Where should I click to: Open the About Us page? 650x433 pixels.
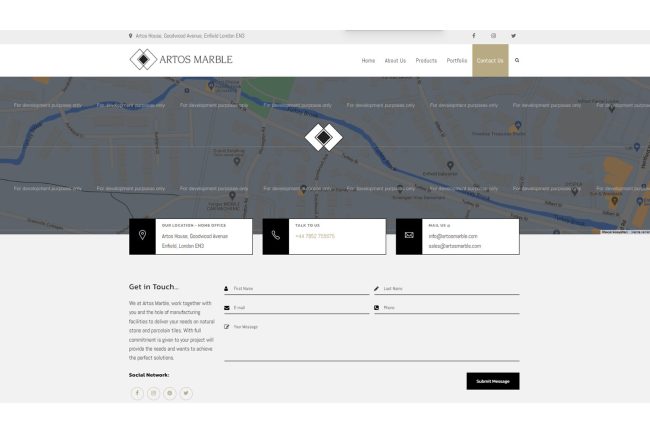point(395,60)
